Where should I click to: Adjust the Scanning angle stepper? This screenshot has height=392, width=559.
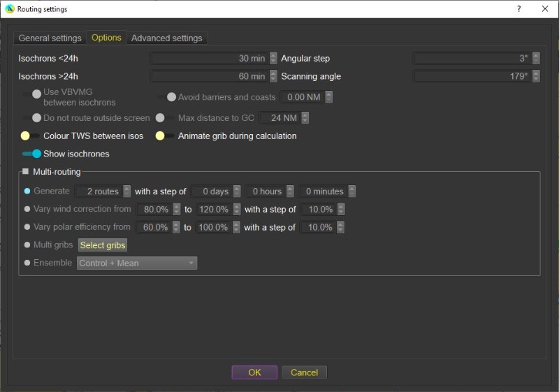click(536, 77)
